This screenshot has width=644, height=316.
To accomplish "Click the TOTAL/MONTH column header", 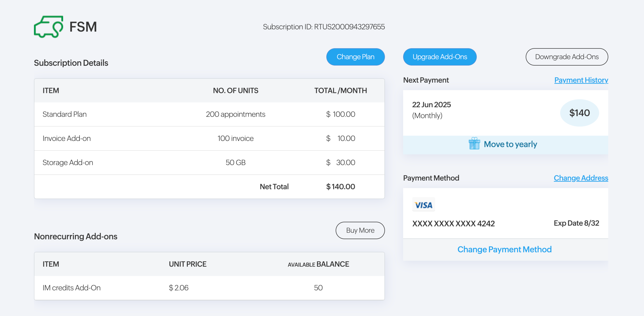I will pyautogui.click(x=340, y=90).
